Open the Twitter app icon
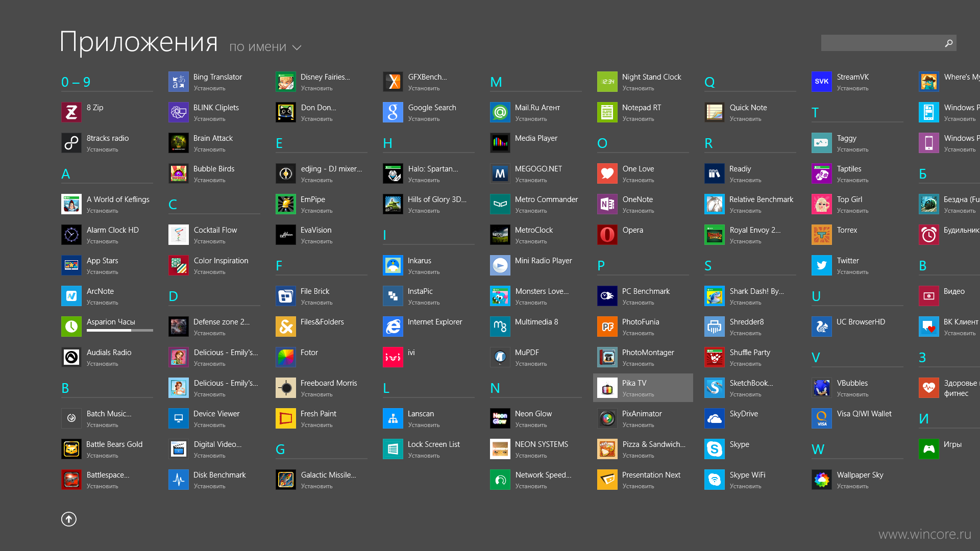 click(821, 263)
